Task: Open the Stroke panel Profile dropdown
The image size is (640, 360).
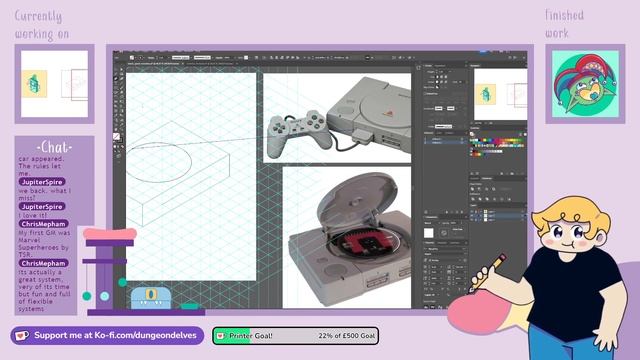Action: [x=444, y=127]
